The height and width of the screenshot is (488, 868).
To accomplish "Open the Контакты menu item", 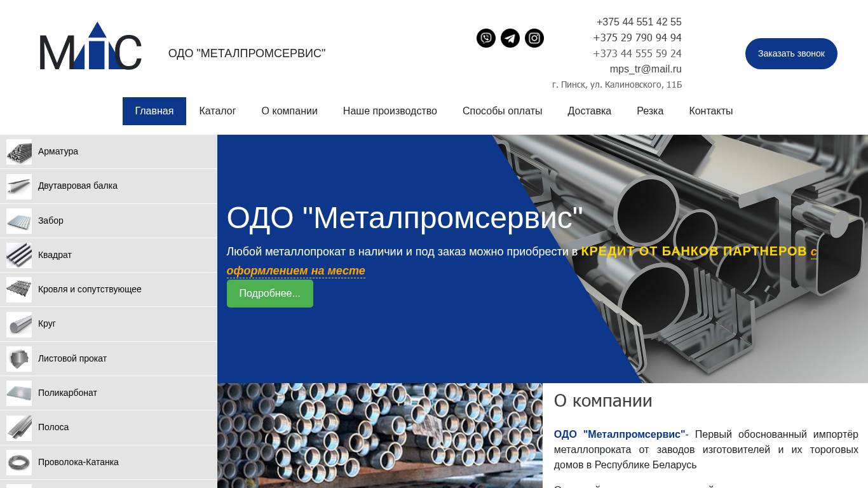I will click(711, 111).
